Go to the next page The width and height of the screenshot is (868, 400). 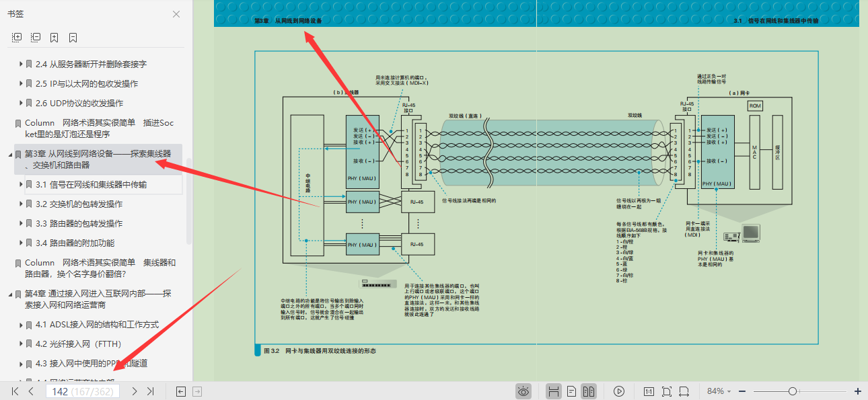pyautogui.click(x=135, y=391)
